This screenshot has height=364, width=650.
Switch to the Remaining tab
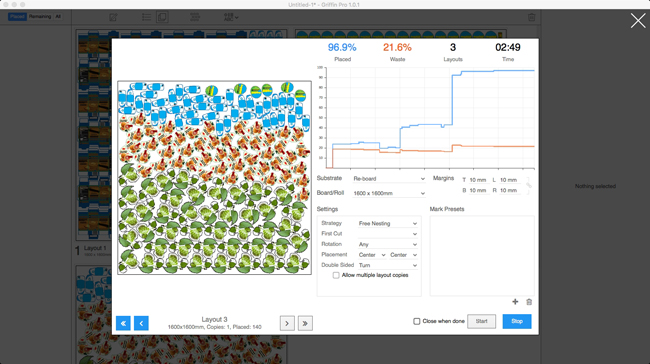click(40, 17)
